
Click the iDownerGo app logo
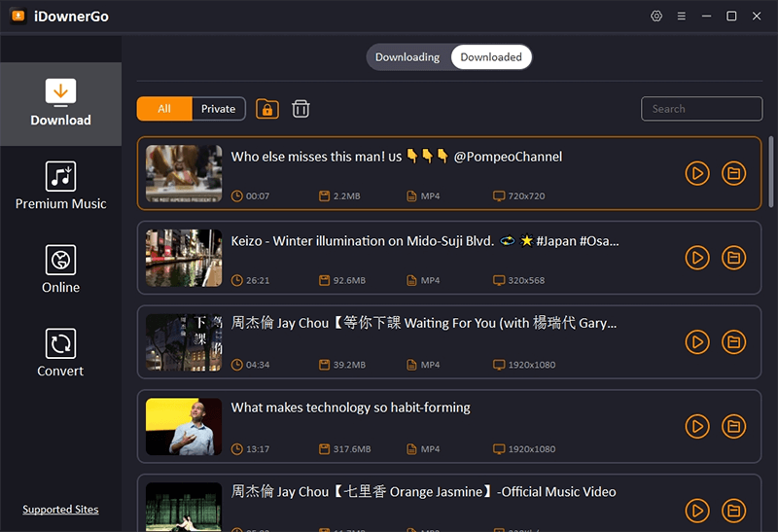point(18,17)
